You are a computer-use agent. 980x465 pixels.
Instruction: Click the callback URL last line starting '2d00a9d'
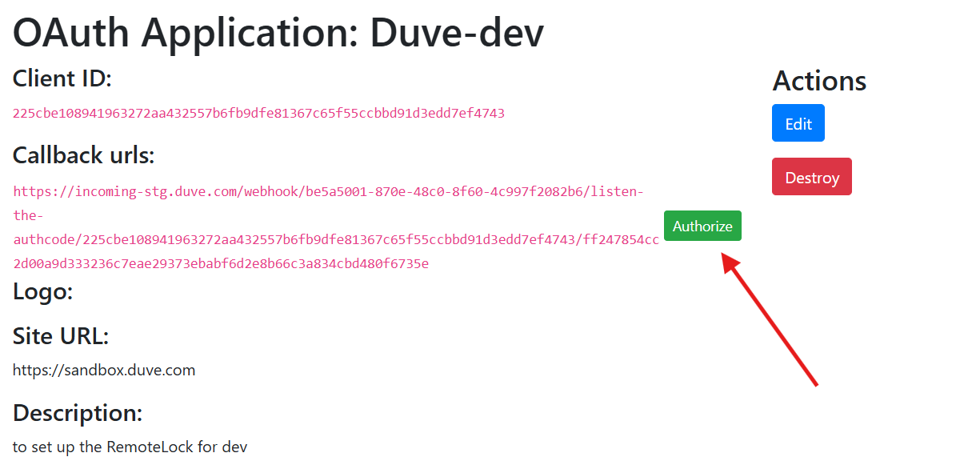click(x=221, y=263)
